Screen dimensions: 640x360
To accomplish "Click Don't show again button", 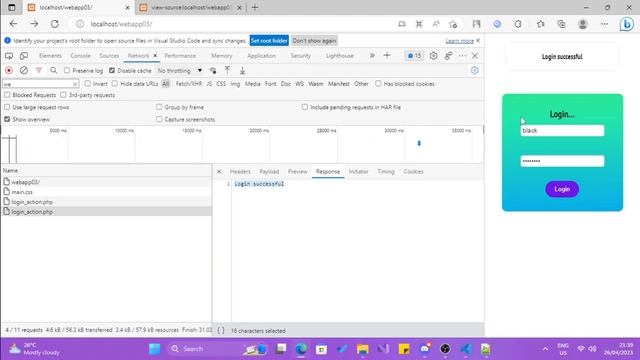I will [x=314, y=41].
